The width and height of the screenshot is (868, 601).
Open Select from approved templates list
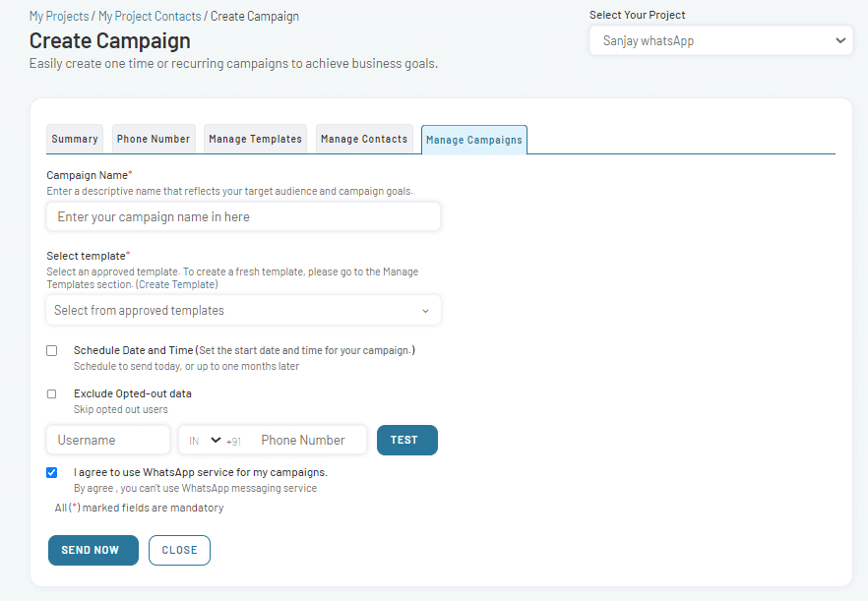[244, 311]
